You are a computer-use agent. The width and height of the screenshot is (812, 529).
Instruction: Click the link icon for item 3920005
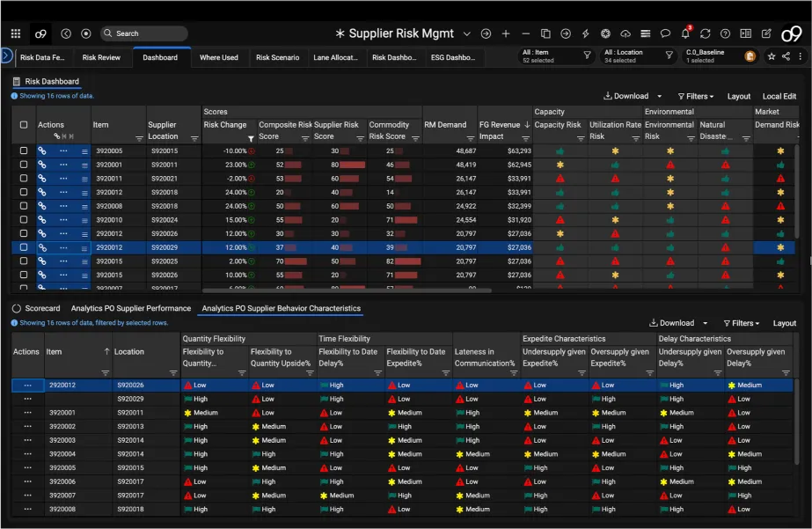(41, 151)
